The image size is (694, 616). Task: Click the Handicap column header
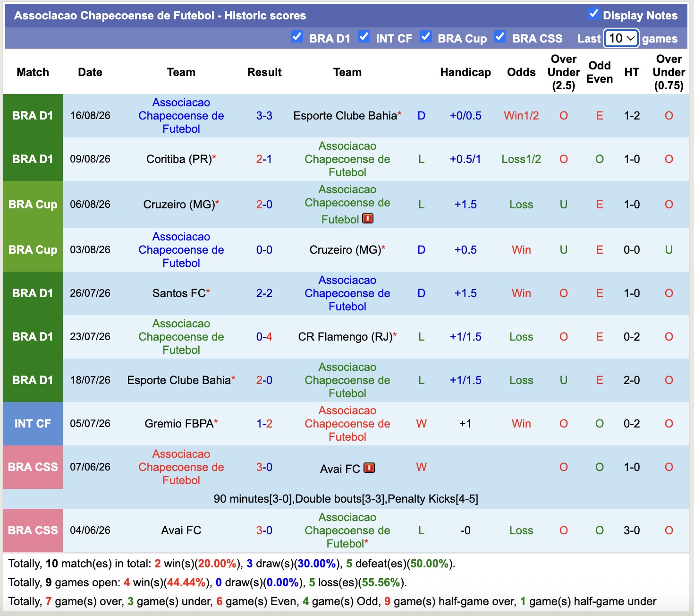click(465, 72)
